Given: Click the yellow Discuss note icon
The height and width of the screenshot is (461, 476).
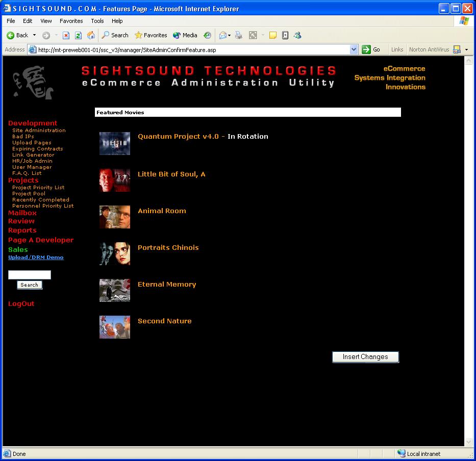Looking at the screenshot, I should tap(272, 36).
